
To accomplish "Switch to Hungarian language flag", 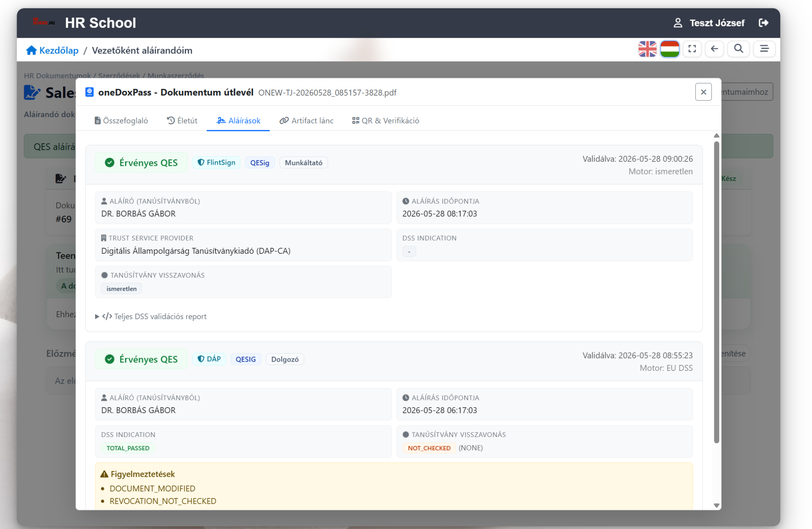I will 670,49.
